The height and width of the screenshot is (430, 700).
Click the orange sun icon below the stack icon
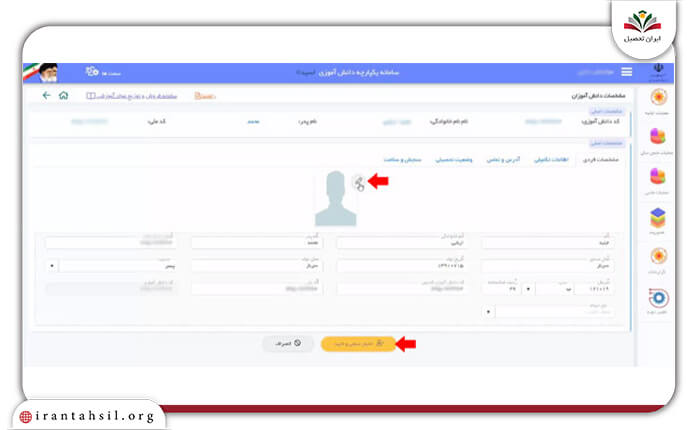(x=658, y=256)
